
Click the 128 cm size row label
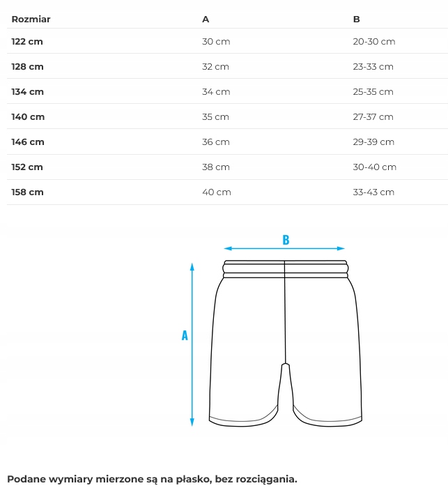[x=27, y=66]
